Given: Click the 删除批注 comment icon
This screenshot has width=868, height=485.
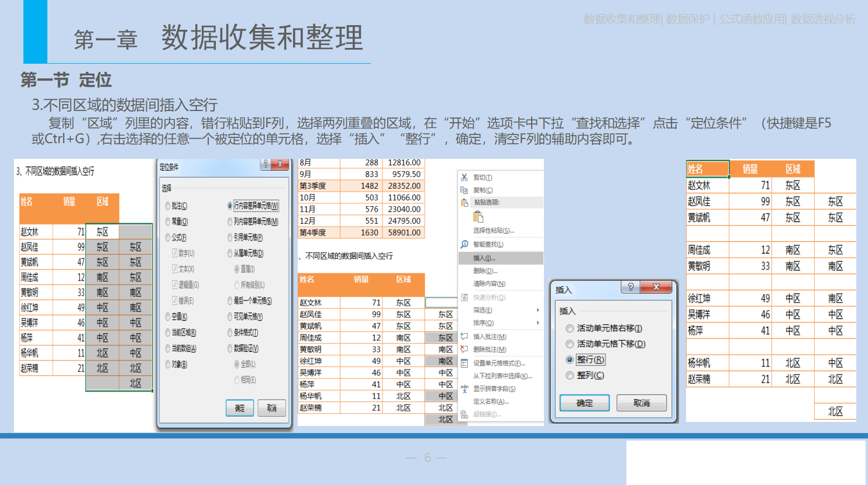Looking at the screenshot, I should click(464, 349).
